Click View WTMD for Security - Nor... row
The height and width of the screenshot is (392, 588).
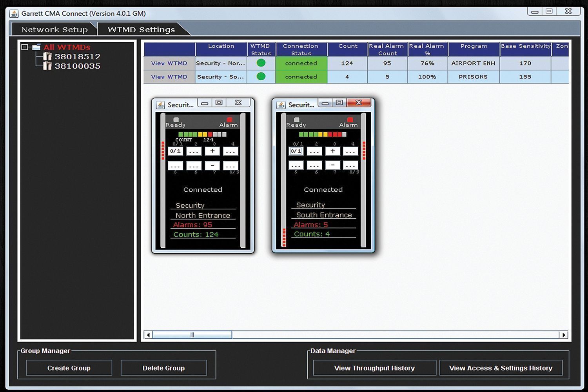[x=169, y=63]
